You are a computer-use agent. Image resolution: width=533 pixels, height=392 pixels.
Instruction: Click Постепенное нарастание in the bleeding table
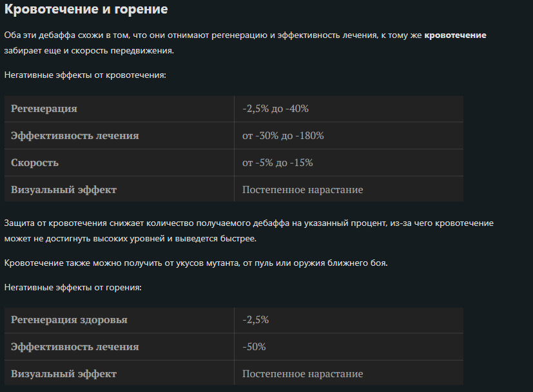tap(302, 189)
